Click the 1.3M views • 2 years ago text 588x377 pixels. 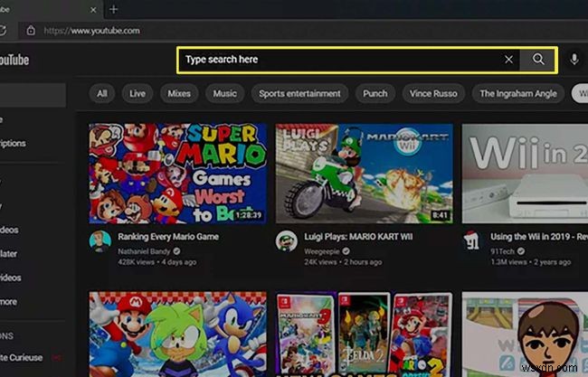tap(531, 262)
